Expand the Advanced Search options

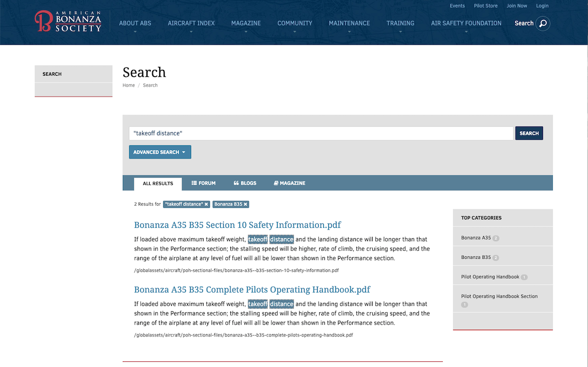pos(160,152)
